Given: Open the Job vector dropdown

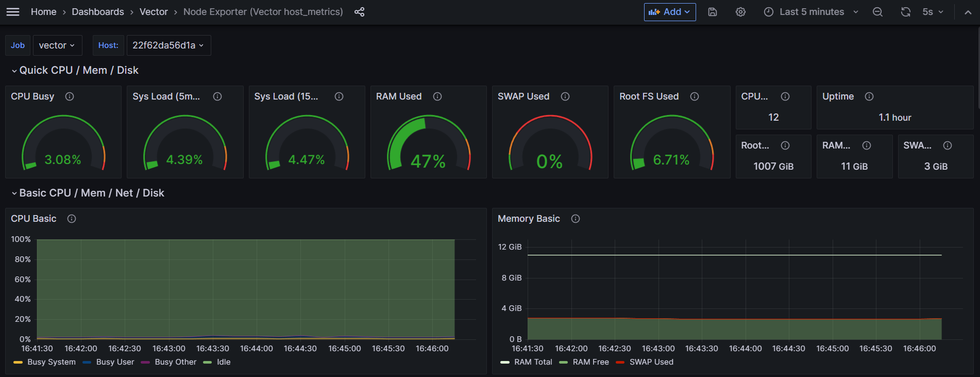Looking at the screenshot, I should pos(57,45).
